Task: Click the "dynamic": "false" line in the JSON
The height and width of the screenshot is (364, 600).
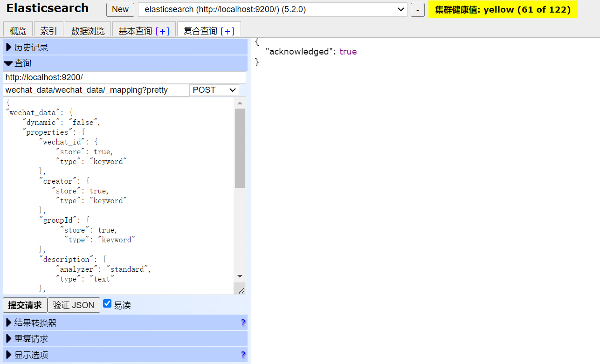Action: (62, 123)
